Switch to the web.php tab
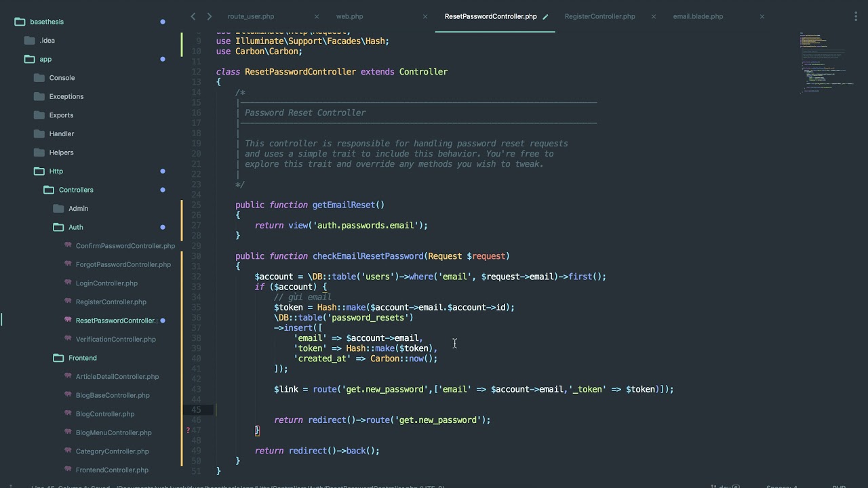This screenshot has height=488, width=868. [349, 16]
